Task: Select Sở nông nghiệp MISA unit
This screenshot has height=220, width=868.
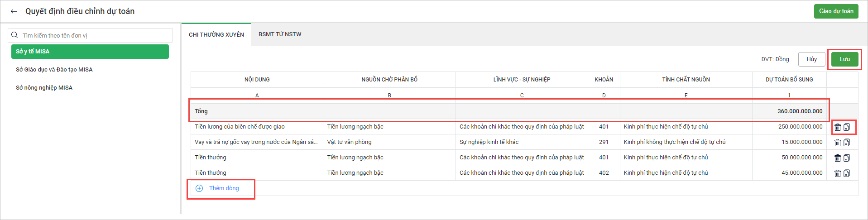Action: 44,88
